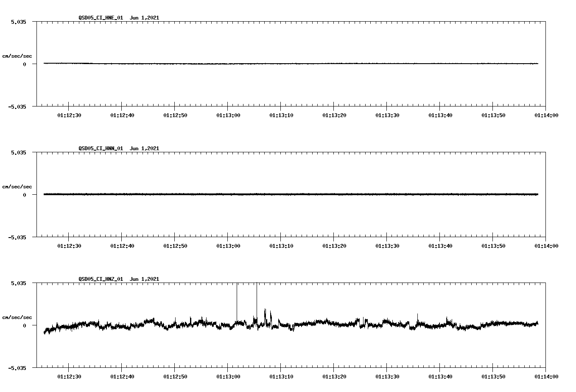576x392 pixels.
Task: Click 01:13:20 time label under HNZ plot
Action: [334, 376]
